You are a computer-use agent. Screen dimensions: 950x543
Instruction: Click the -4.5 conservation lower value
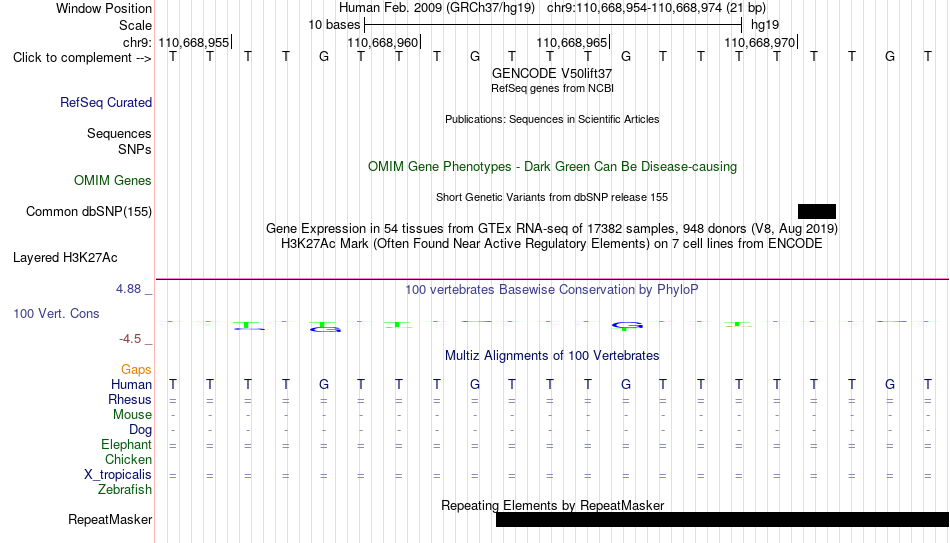click(x=130, y=339)
